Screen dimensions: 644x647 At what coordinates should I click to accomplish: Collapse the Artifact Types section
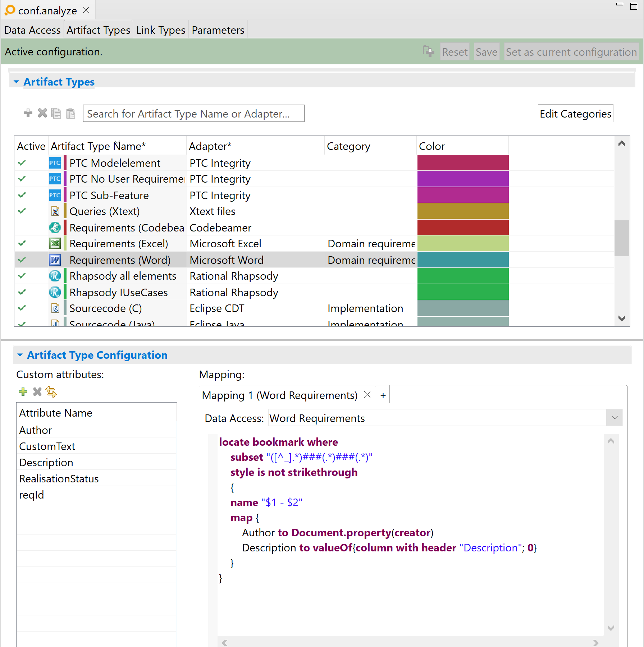(16, 82)
